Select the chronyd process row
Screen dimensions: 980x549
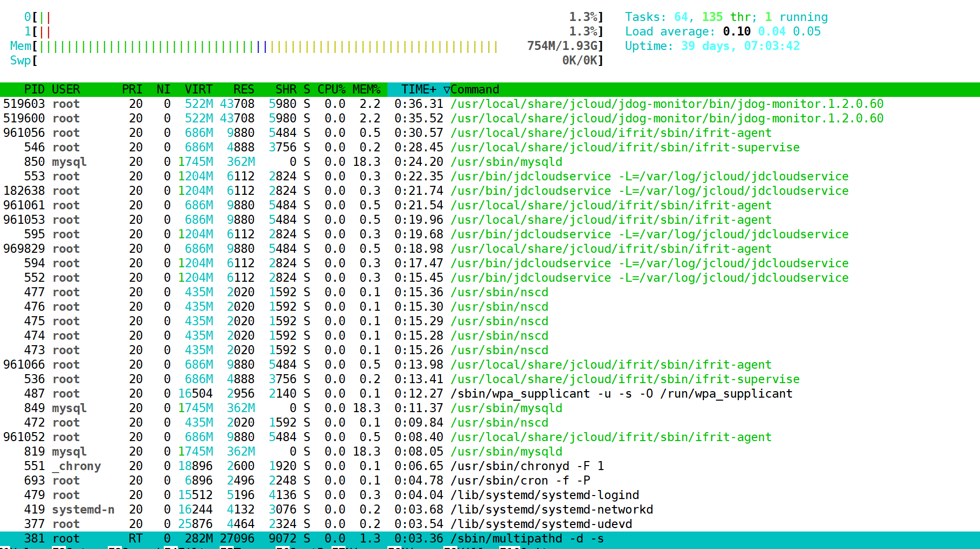[527, 467]
